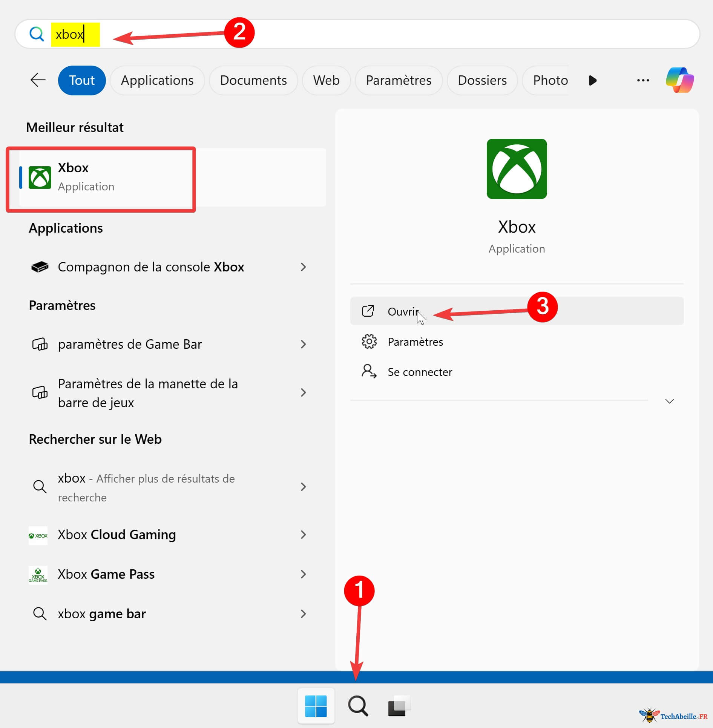Screen dimensions: 713x728
Task: Click the large Xbox logo in preview pane
Action: pyautogui.click(x=517, y=169)
